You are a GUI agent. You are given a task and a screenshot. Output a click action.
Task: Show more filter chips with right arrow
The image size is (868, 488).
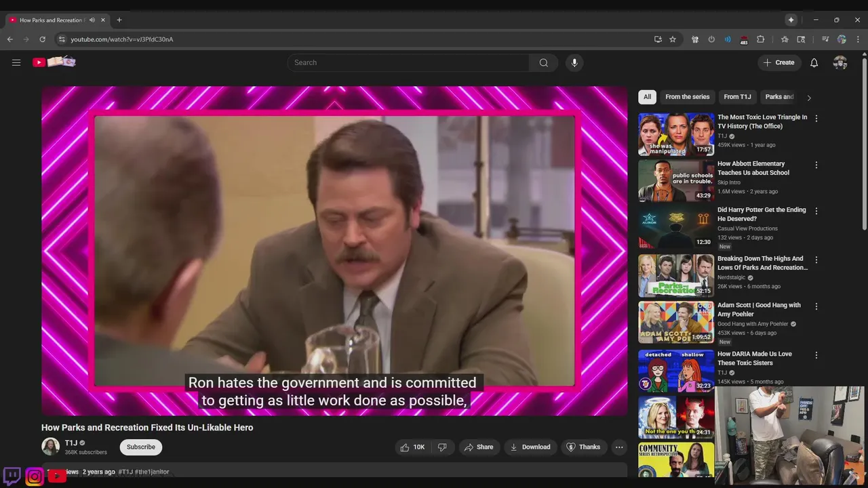point(808,98)
